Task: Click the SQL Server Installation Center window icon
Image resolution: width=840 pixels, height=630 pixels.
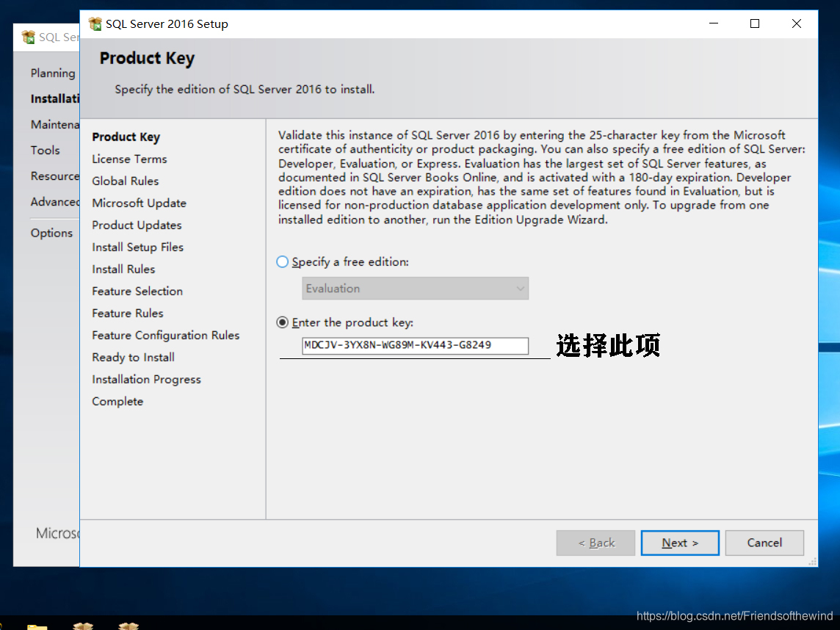Action: [28, 37]
